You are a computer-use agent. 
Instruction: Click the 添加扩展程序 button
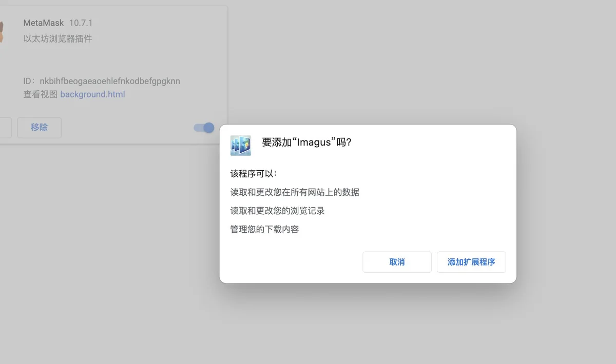pyautogui.click(x=471, y=262)
